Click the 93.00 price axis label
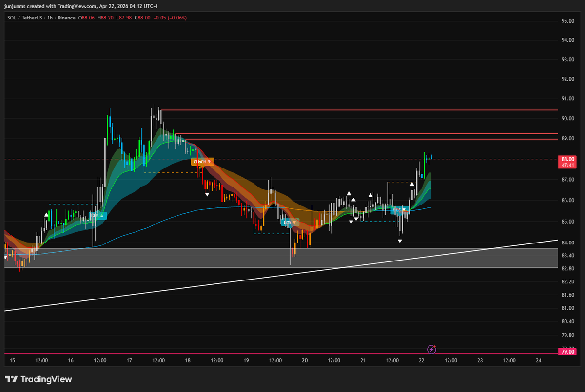The height and width of the screenshot is (392, 585). [567, 60]
